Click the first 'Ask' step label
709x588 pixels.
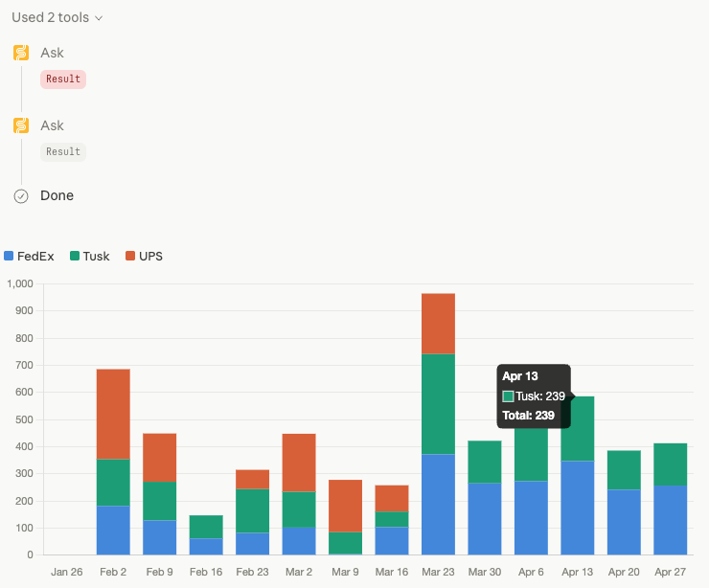(x=52, y=53)
